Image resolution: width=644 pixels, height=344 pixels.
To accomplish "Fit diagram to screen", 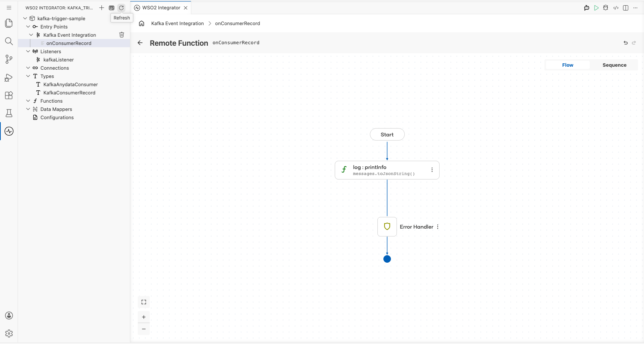I will 144,302.
